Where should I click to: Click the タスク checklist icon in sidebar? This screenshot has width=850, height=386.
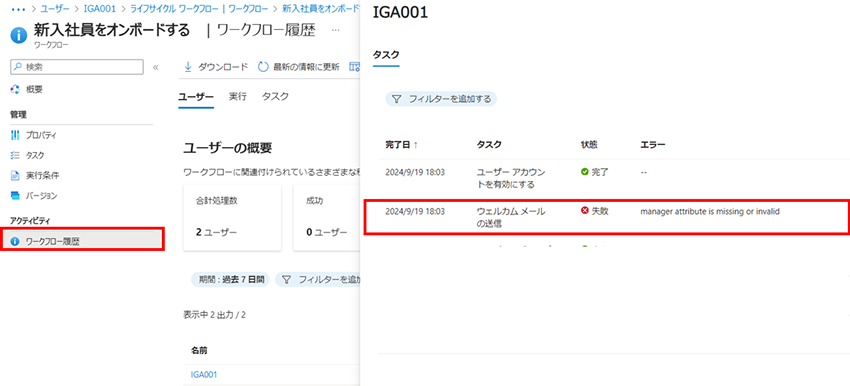15,155
